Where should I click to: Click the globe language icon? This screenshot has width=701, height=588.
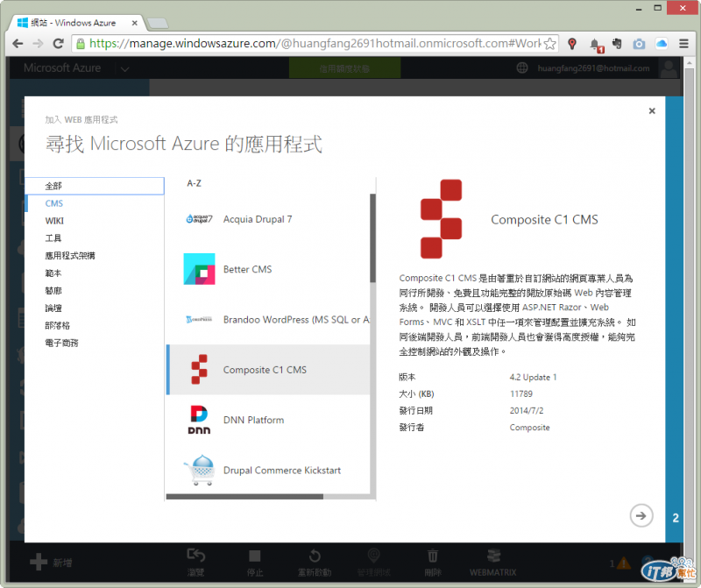[x=521, y=68]
